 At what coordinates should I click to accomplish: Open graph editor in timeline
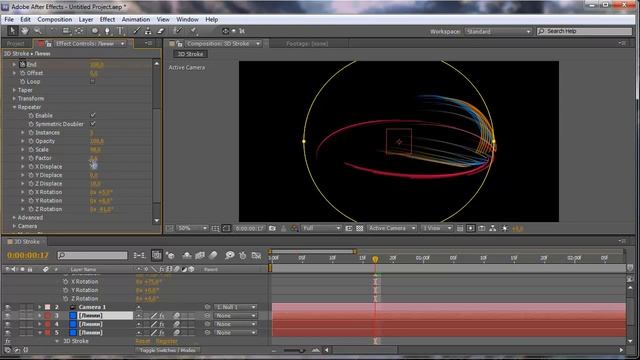256,256
